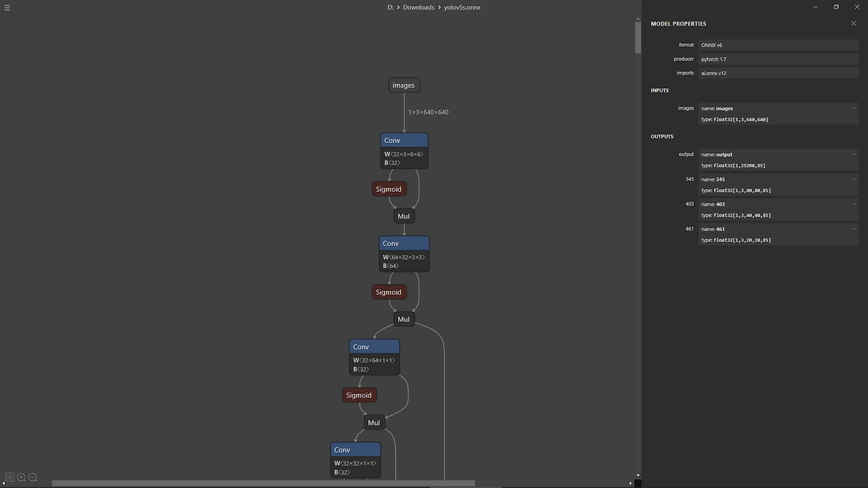Click the left arrow of the horizontal scrollbar
Screen dimensions: 868x488
click(x=3, y=483)
